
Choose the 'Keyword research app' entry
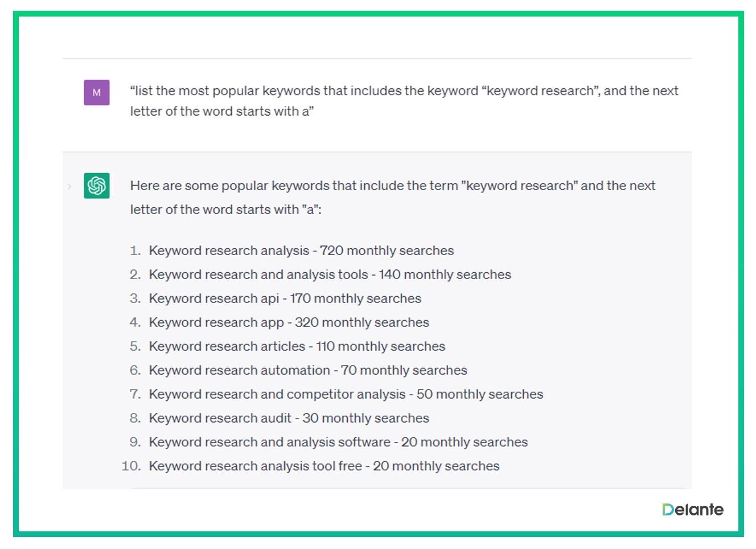tap(289, 322)
